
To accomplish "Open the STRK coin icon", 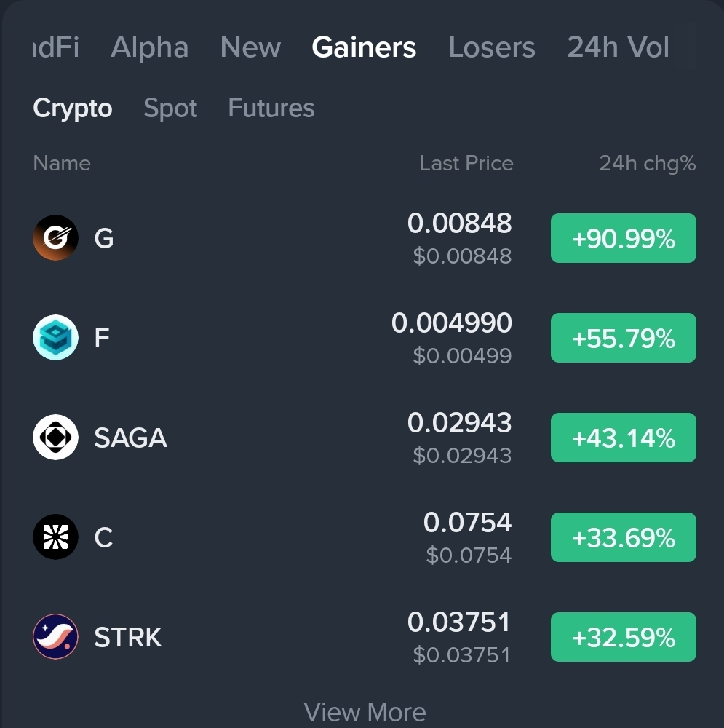I will tap(56, 636).
